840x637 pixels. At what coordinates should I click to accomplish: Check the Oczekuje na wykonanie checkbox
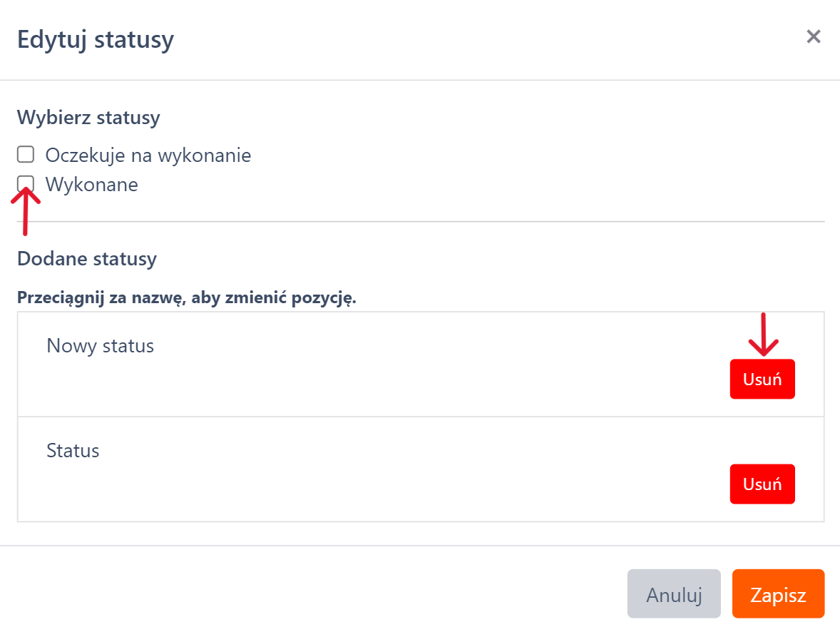click(x=26, y=154)
